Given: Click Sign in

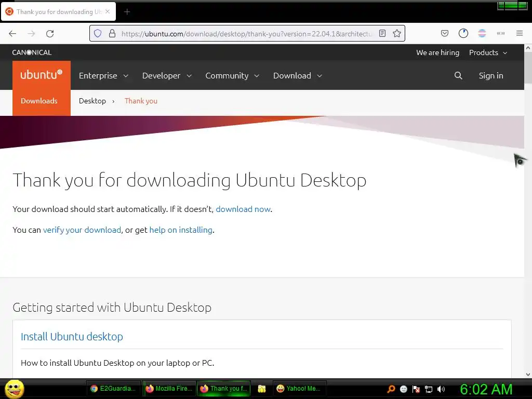Looking at the screenshot, I should 490,75.
